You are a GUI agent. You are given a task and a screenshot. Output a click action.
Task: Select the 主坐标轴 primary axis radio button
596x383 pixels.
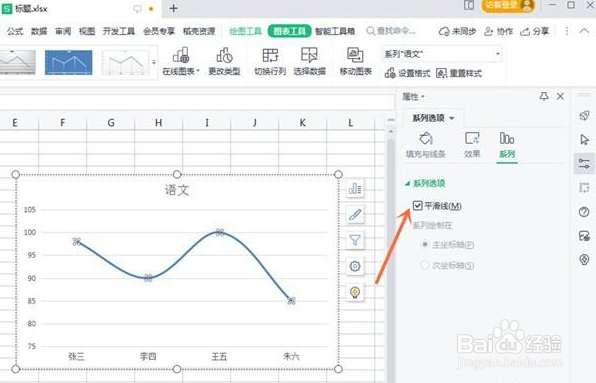[x=425, y=244]
